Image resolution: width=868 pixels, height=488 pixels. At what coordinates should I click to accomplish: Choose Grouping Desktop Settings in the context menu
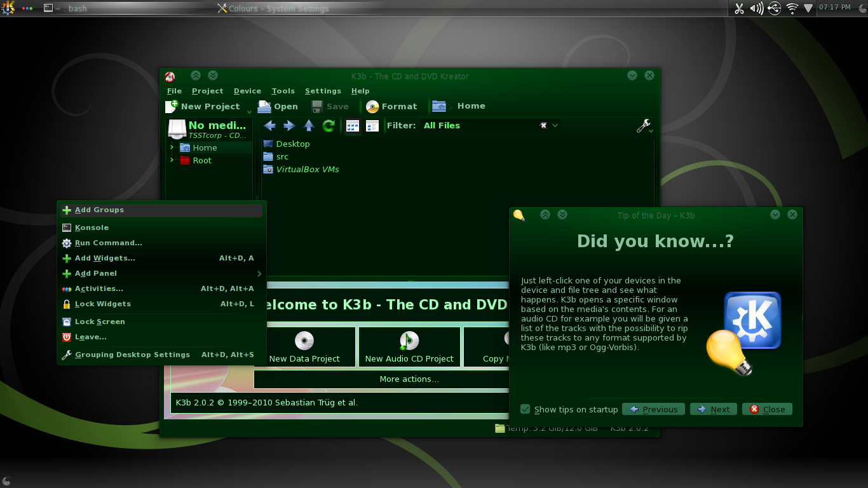click(x=161, y=355)
